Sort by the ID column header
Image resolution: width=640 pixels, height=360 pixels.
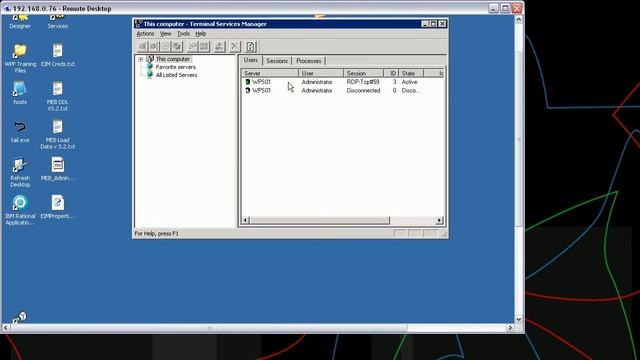click(391, 73)
